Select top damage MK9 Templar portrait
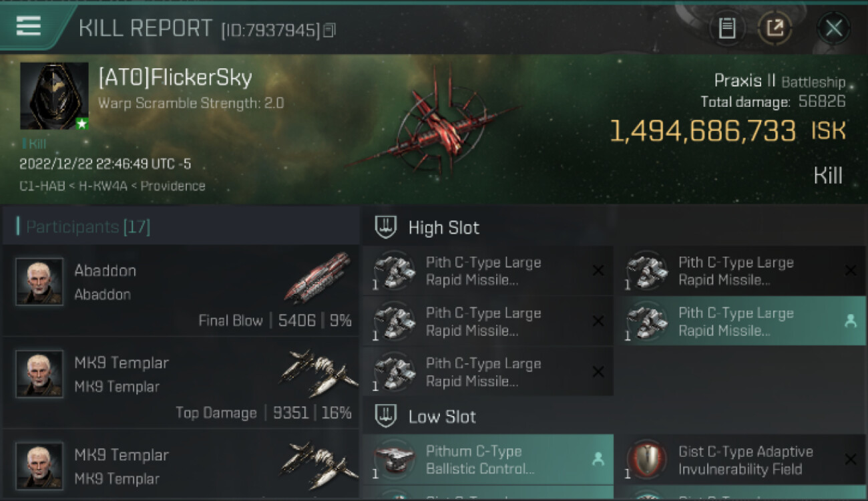 pyautogui.click(x=39, y=374)
